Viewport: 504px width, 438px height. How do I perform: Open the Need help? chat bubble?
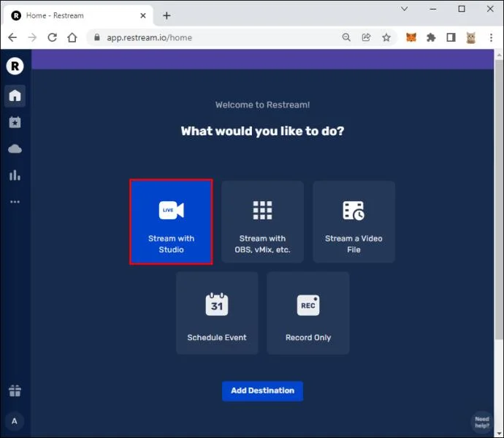(x=482, y=422)
